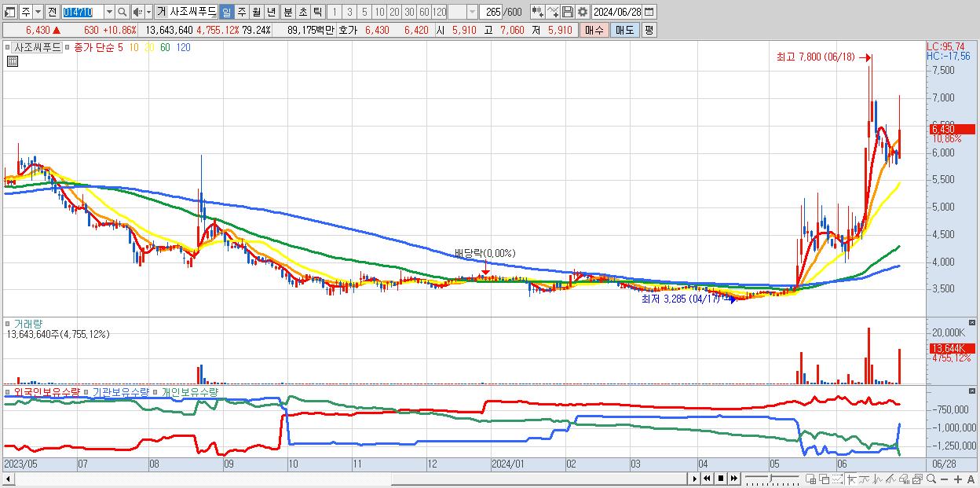Click the 전 button in the toolbar
980x488 pixels.
click(x=52, y=12)
